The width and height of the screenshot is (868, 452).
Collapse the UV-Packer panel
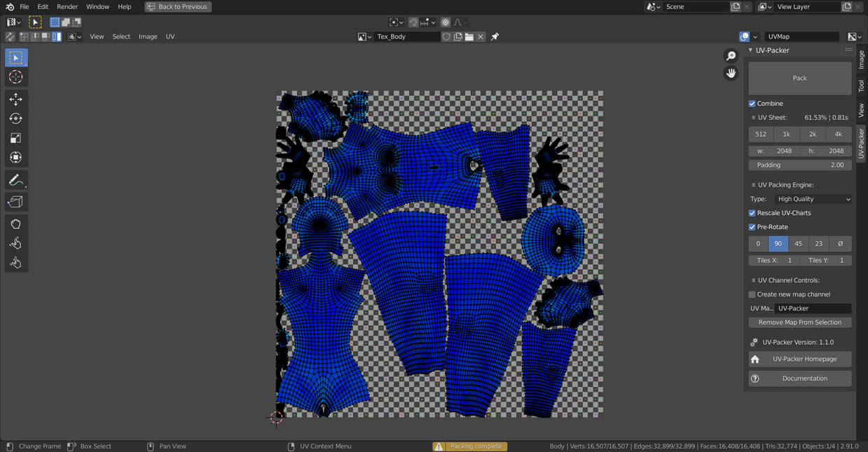click(x=751, y=50)
